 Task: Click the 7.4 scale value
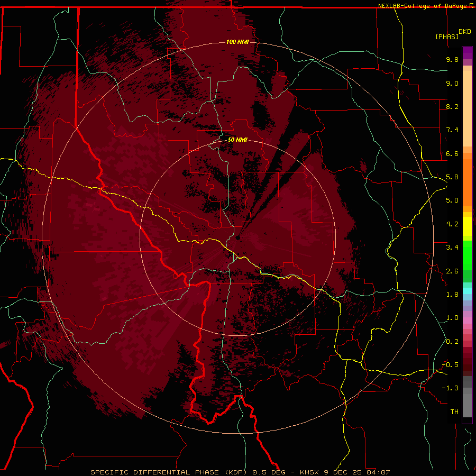(452, 130)
